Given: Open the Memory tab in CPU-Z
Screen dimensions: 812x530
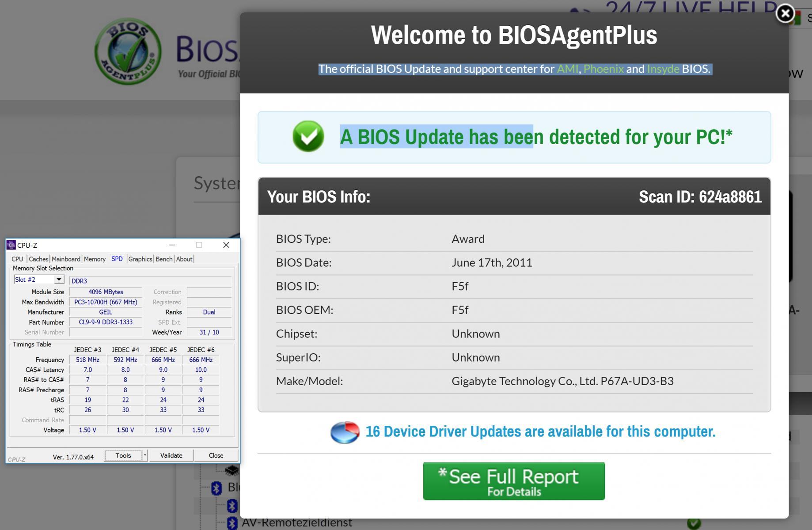Looking at the screenshot, I should [95, 259].
